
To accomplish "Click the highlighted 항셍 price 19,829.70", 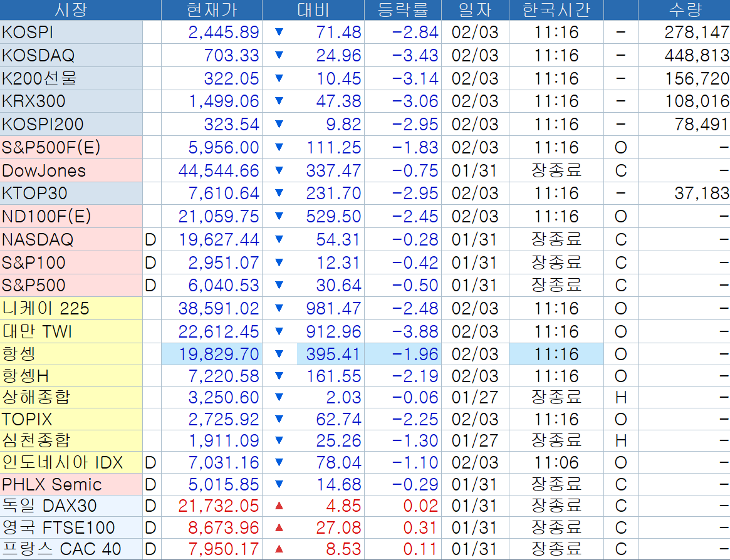I will click(219, 355).
